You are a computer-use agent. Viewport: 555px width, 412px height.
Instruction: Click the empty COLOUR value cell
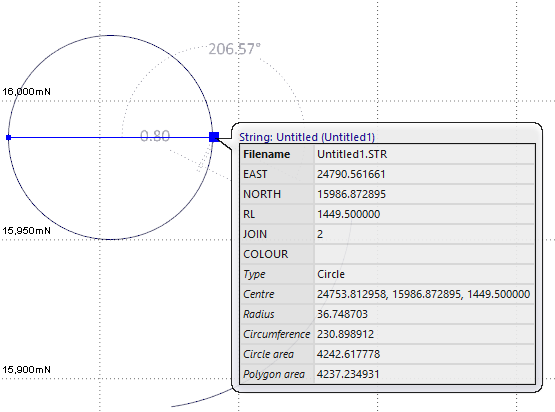(x=424, y=254)
